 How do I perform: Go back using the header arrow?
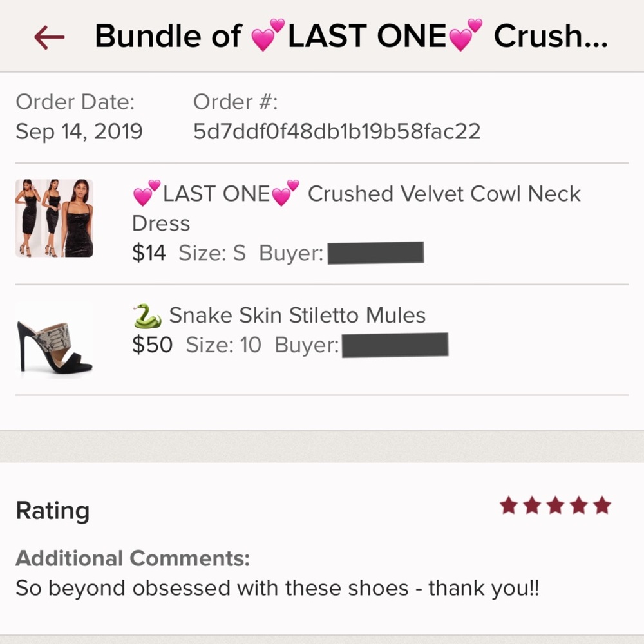(50, 38)
